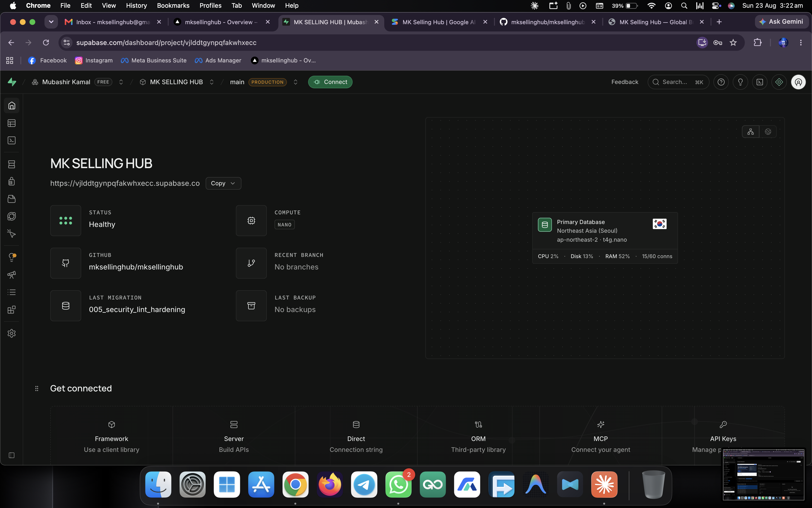Screen dimensions: 812x508
Task: Open the mksellinghub/mksellinghub GitHub link
Action: [136, 267]
